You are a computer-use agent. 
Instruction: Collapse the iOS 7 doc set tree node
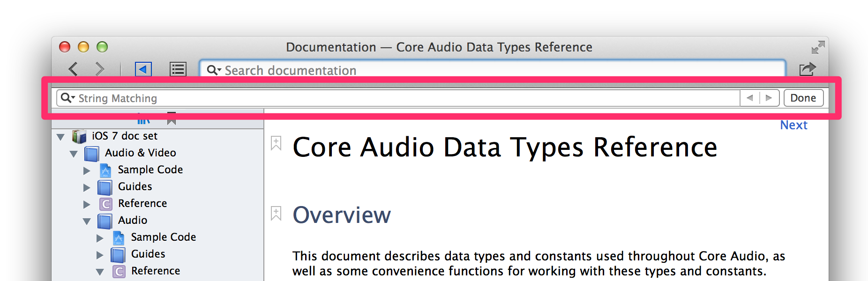(x=60, y=137)
